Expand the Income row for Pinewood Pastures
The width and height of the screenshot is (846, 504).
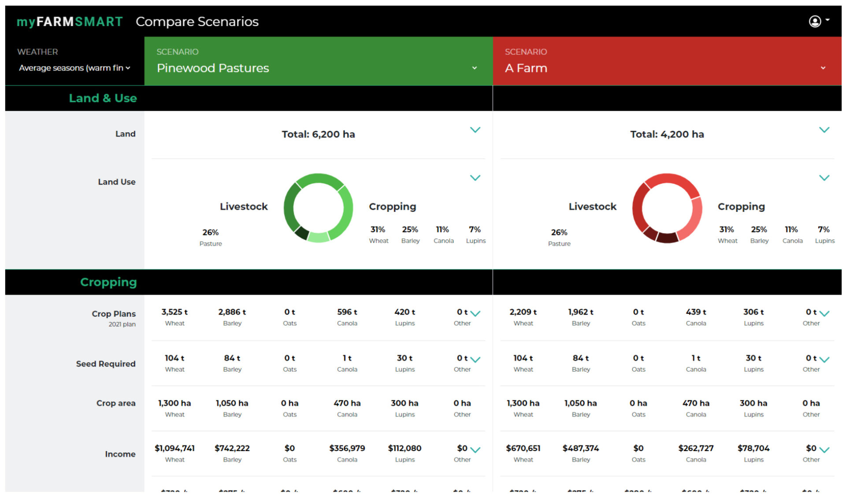click(475, 450)
